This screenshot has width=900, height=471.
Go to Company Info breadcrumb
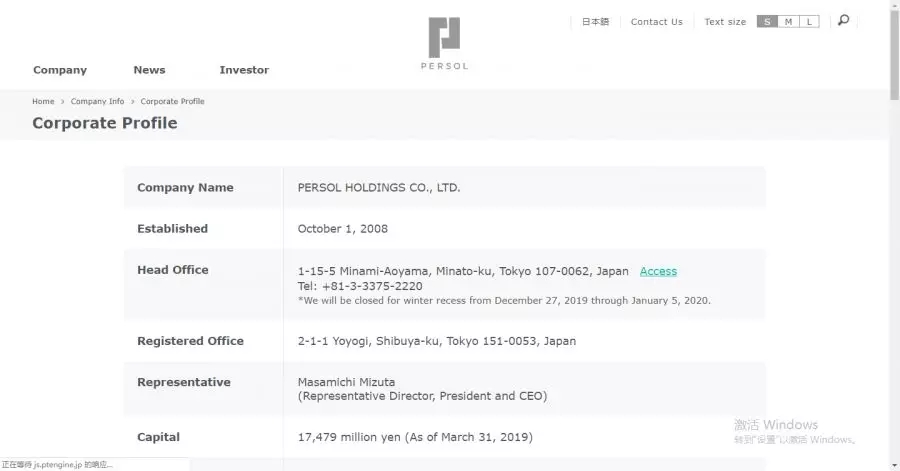click(97, 102)
